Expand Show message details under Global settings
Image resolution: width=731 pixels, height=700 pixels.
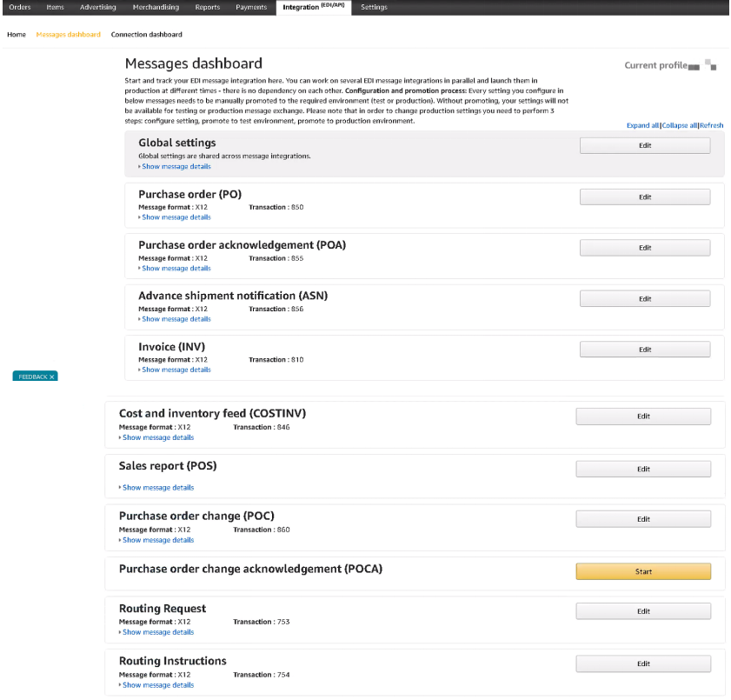pos(176,166)
